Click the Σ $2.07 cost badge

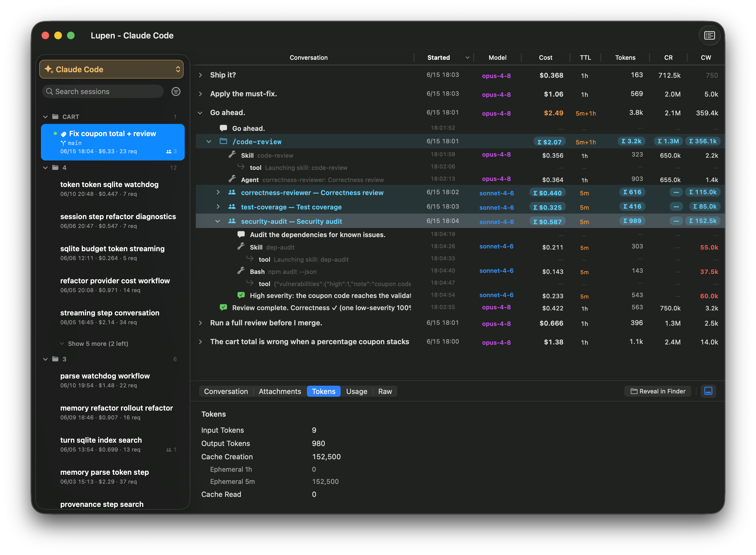(x=549, y=142)
